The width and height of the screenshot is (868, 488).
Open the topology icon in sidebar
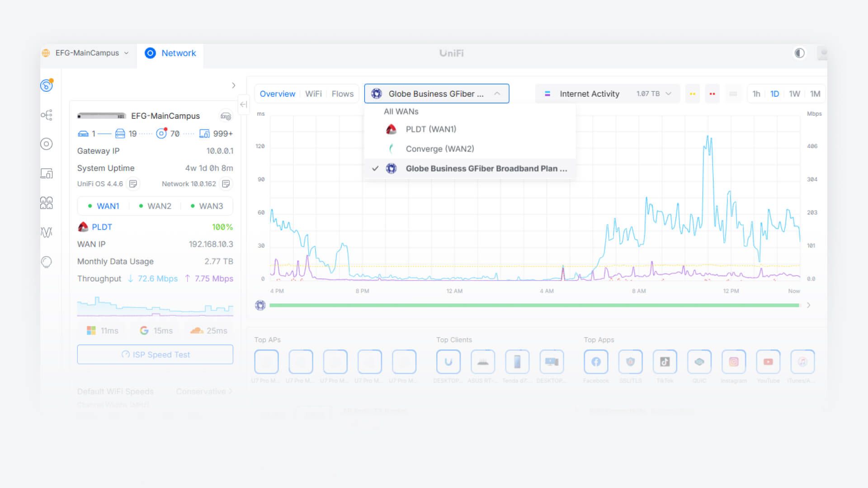pyautogui.click(x=47, y=115)
